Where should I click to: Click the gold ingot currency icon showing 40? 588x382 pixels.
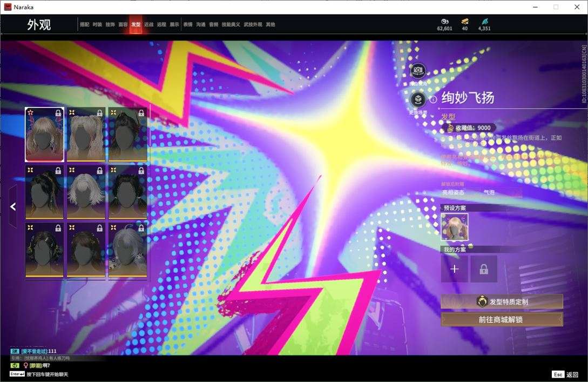(465, 22)
